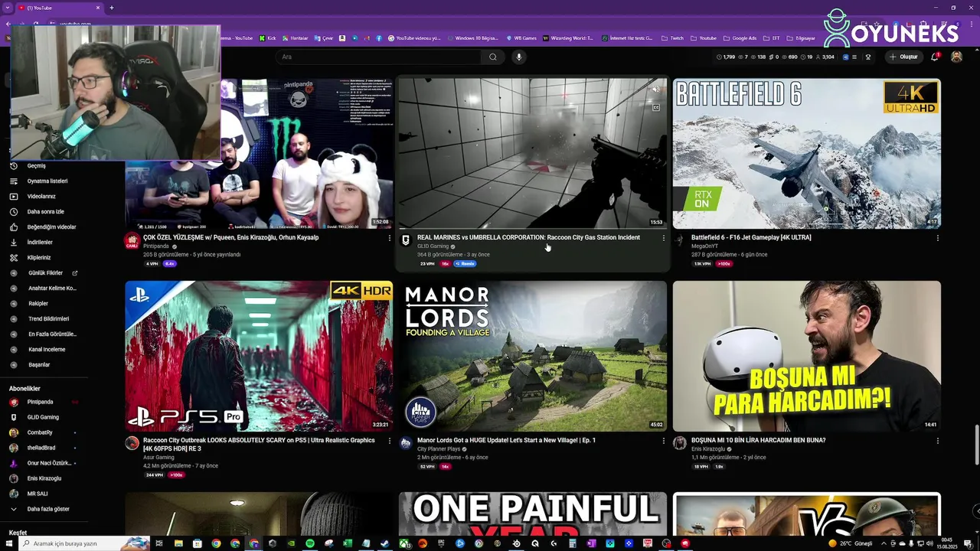Open options menu for Battlefield 6 video
The image size is (980, 551).
(x=937, y=238)
